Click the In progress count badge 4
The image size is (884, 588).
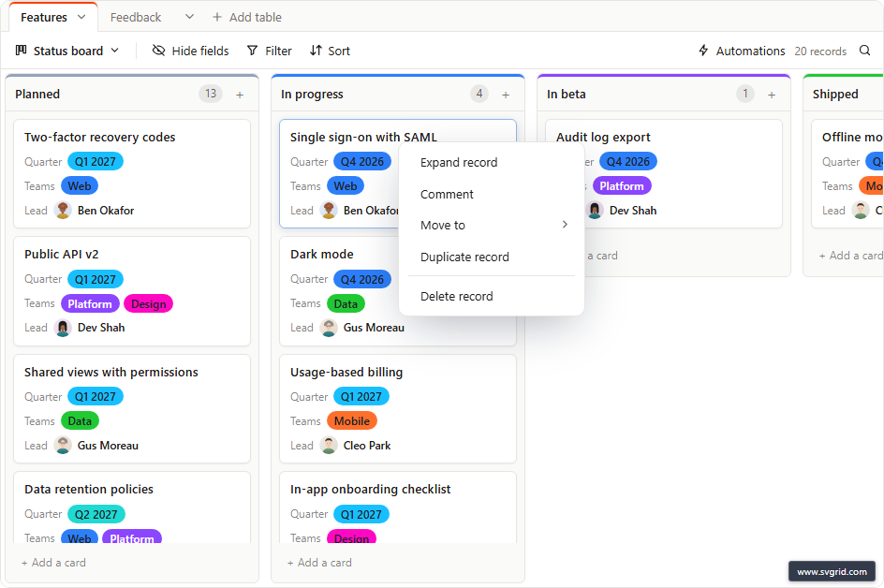(x=479, y=94)
